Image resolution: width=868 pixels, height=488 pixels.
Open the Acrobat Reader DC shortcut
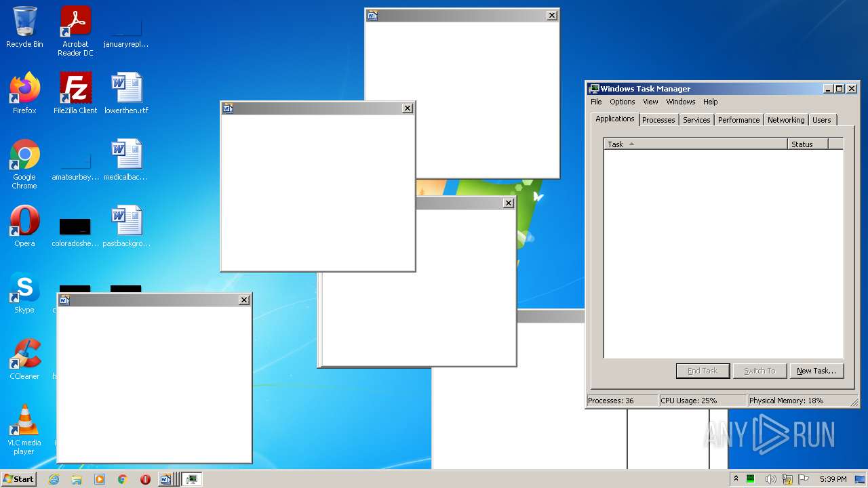point(75,31)
